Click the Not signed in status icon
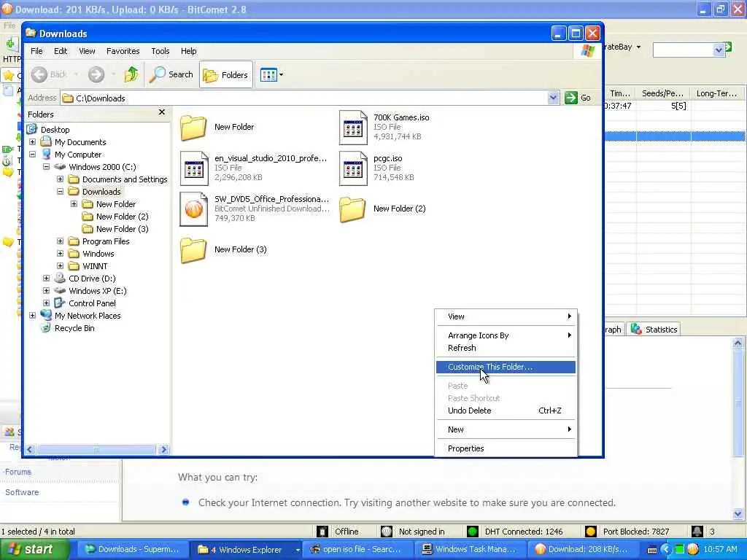The height and width of the screenshot is (560, 747). [x=387, y=532]
